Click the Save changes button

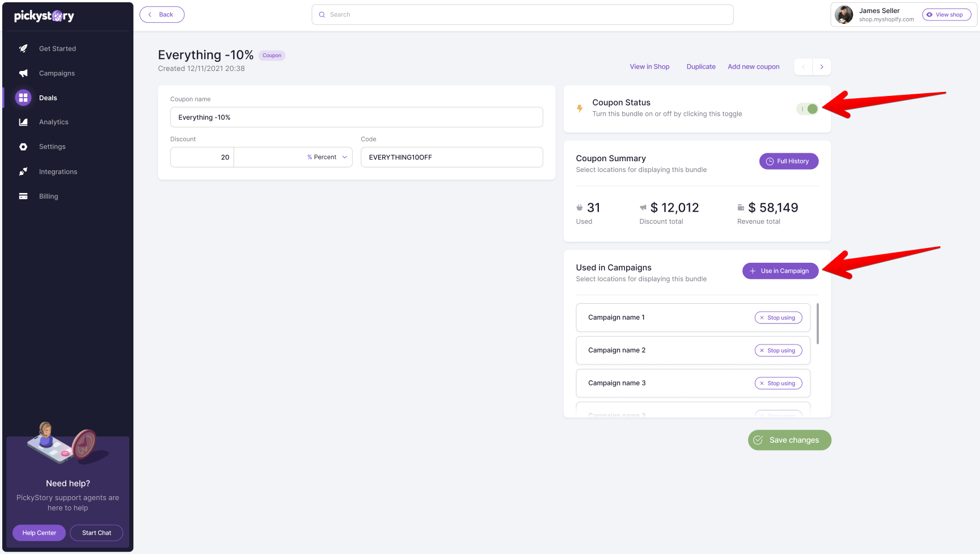point(789,440)
